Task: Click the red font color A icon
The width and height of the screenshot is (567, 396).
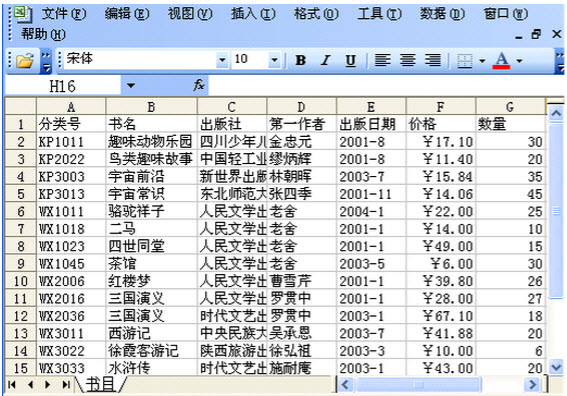Action: pyautogui.click(x=501, y=60)
